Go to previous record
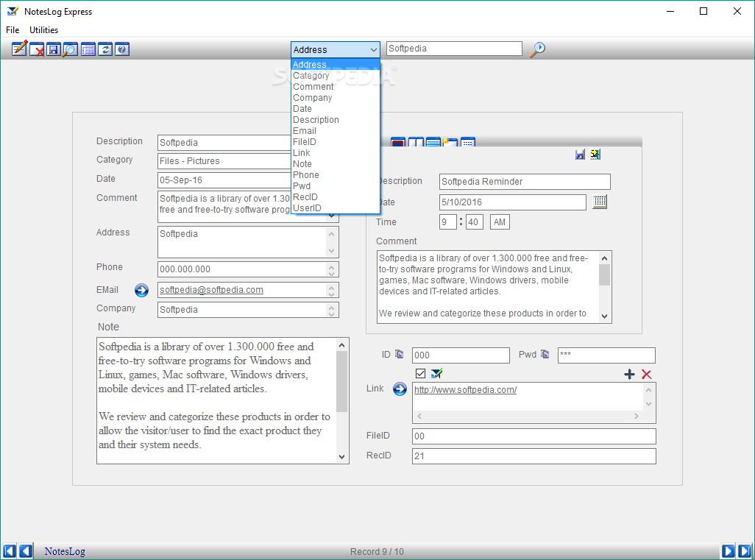This screenshot has width=755, height=560. tap(26, 551)
